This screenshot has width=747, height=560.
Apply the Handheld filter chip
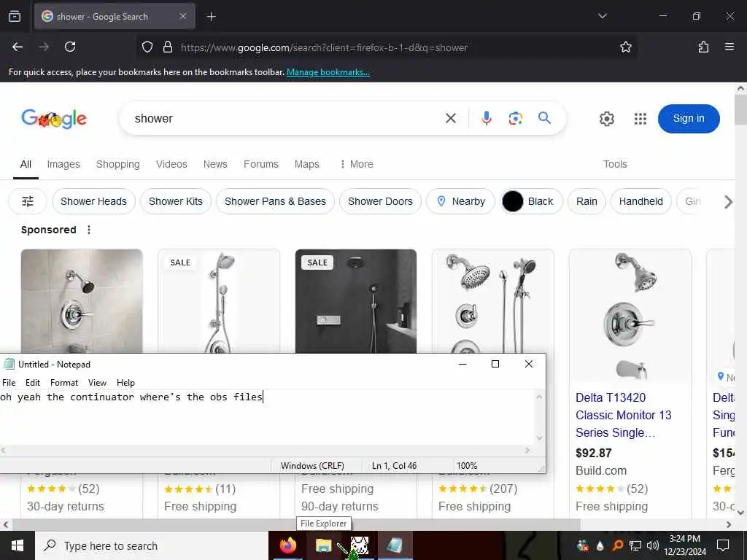640,201
